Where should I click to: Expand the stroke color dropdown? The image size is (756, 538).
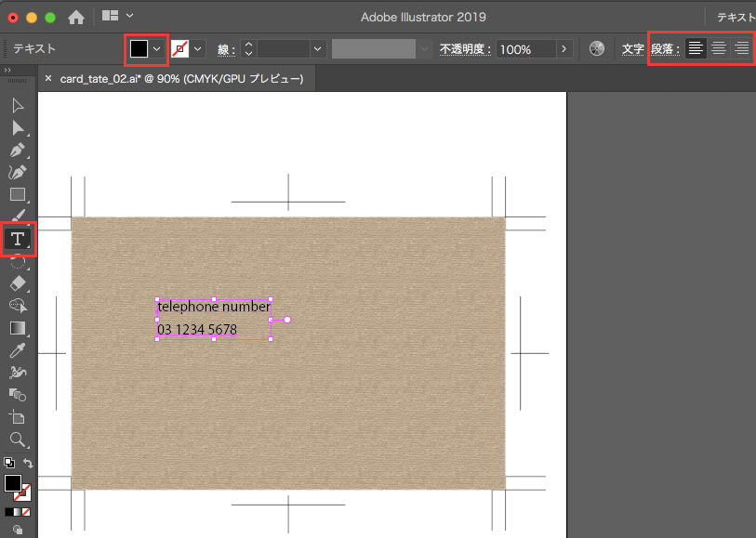(x=197, y=48)
